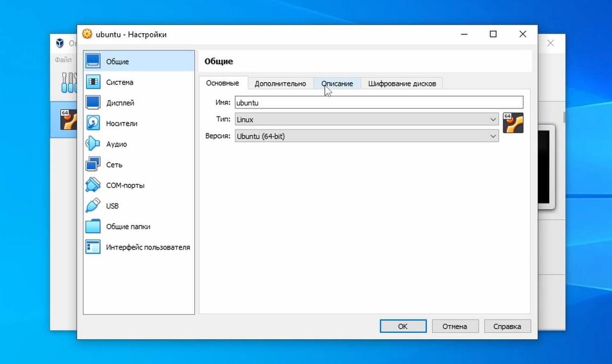Click the settings gear icon in title bar
Screen dimensions: 612x364
point(87,34)
